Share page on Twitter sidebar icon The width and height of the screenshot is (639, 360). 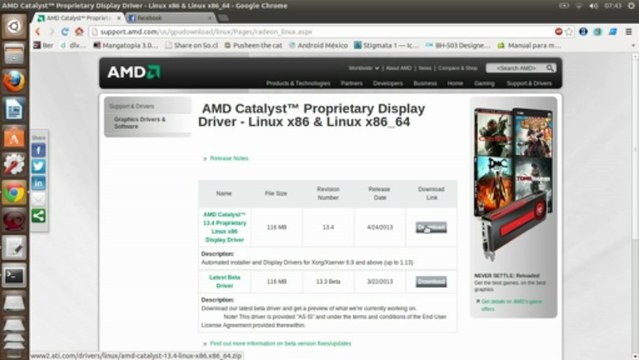click(39, 166)
